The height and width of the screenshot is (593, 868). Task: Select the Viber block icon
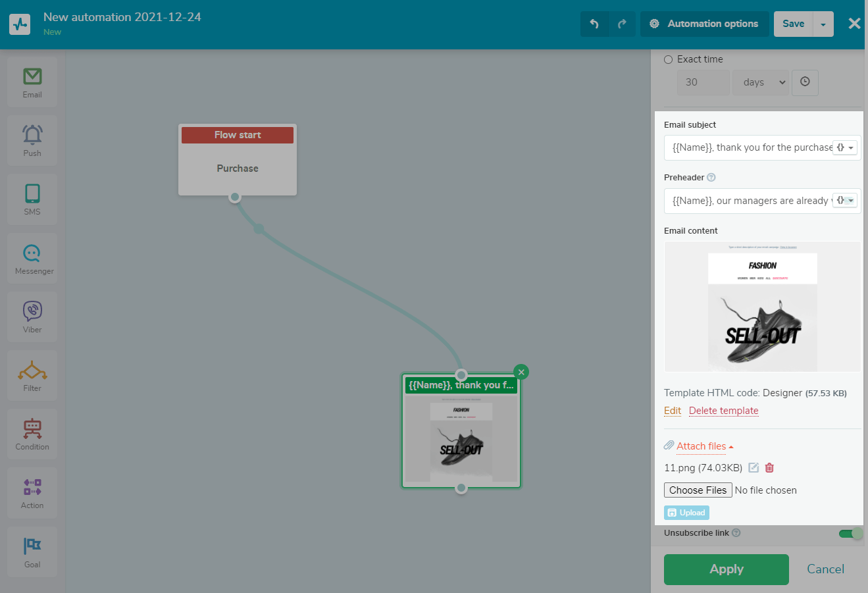tap(32, 317)
